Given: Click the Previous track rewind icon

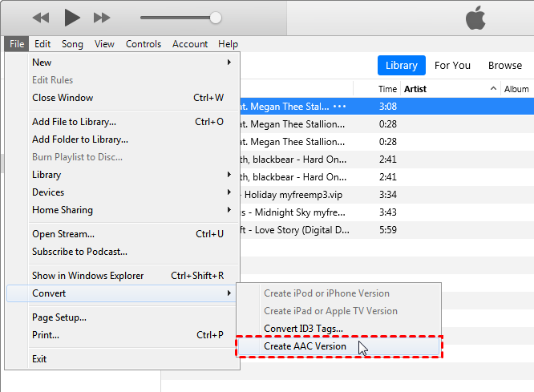Looking at the screenshot, I should (x=40, y=17).
